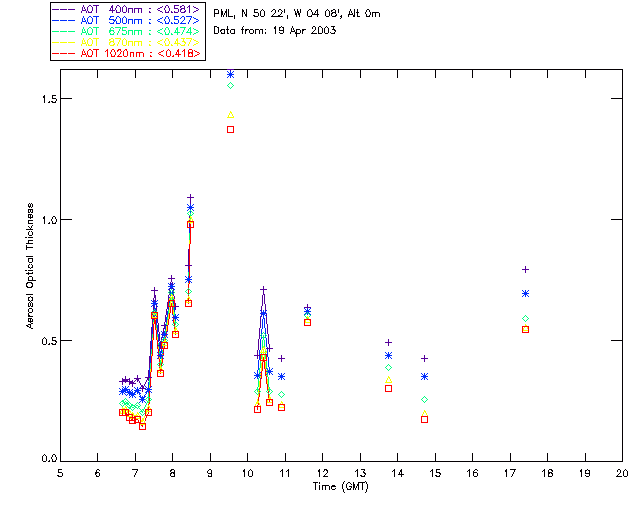Click the x-axis tick label 17

coord(510,473)
